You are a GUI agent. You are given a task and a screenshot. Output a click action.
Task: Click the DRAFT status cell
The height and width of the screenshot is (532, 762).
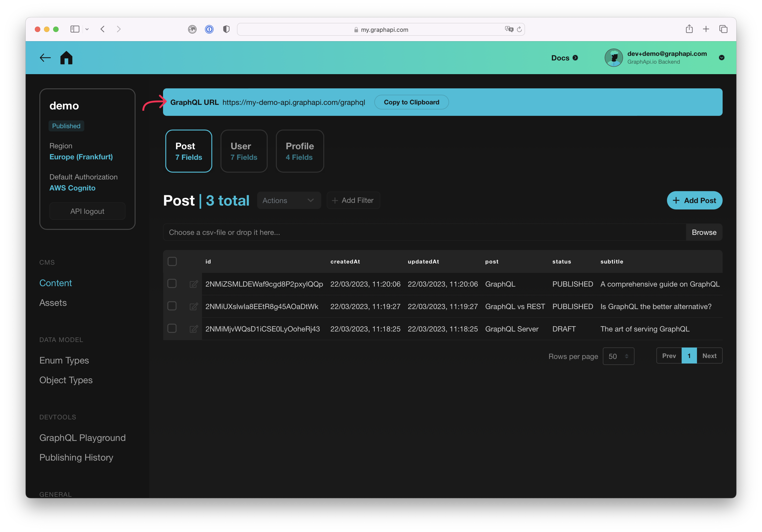point(564,329)
